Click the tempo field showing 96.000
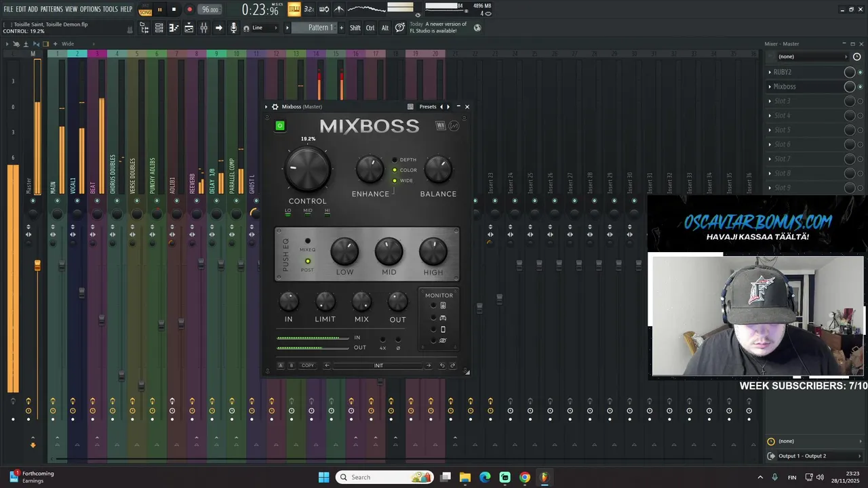This screenshot has width=868, height=488. click(x=210, y=9)
